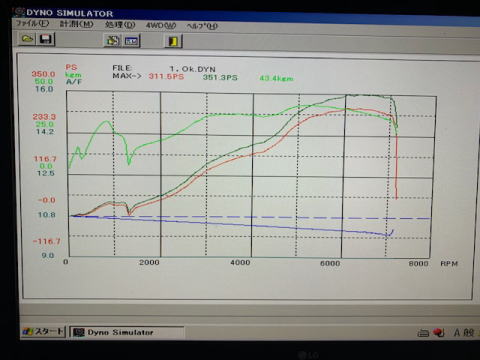Click the print graph toolbar icon
480x360 pixels.
[113, 41]
